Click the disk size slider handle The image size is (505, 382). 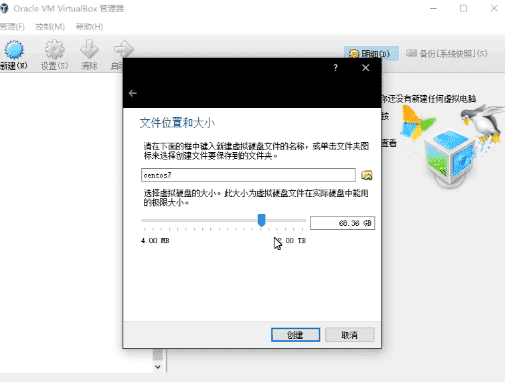tap(262, 220)
